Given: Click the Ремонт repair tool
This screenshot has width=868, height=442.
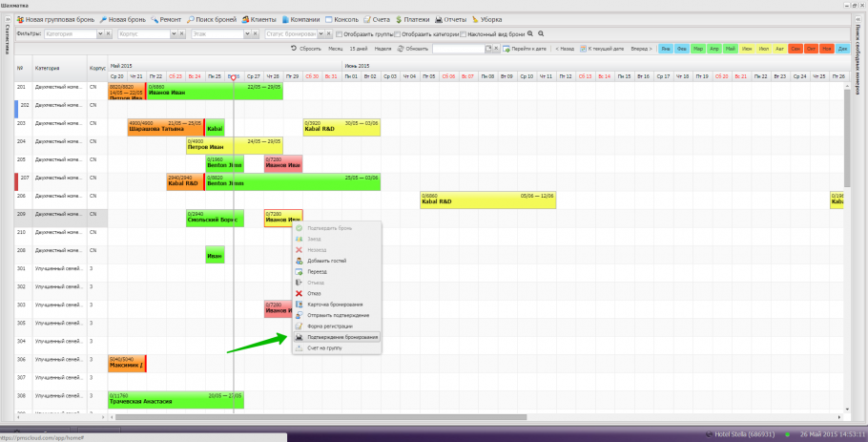Looking at the screenshot, I should (167, 19).
